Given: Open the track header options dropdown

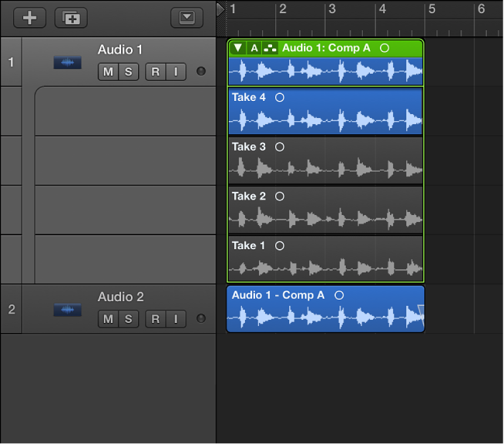Looking at the screenshot, I should (x=187, y=17).
